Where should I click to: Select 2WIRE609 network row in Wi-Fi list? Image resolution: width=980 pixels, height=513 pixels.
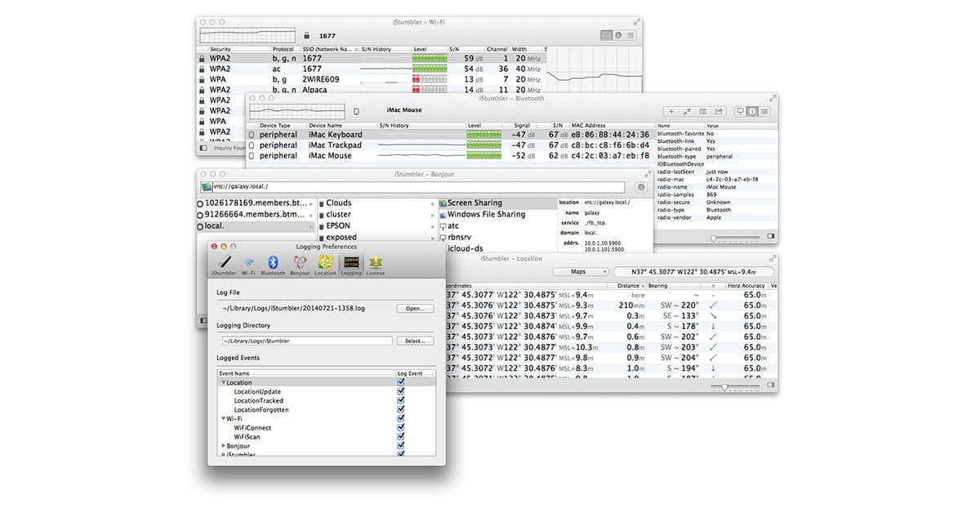(372, 80)
